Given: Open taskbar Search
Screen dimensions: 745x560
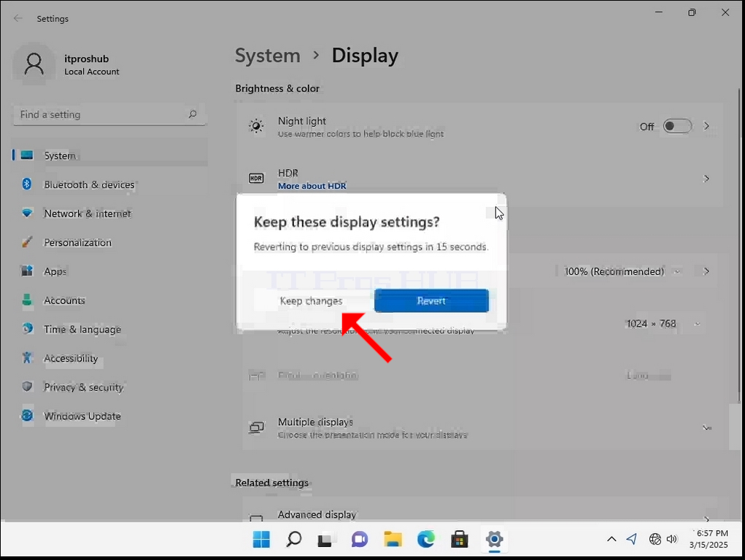Looking at the screenshot, I should 294,539.
